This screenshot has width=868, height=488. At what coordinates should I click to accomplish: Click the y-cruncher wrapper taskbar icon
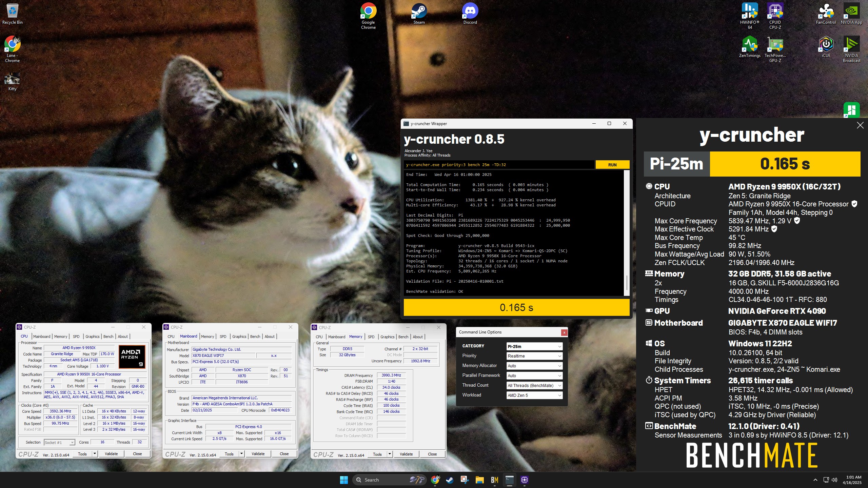tap(509, 480)
